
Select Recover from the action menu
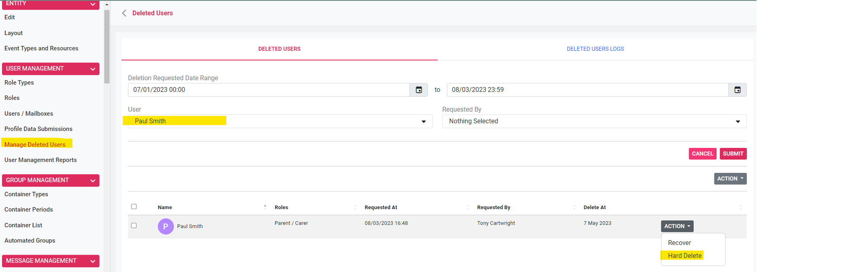click(x=679, y=243)
